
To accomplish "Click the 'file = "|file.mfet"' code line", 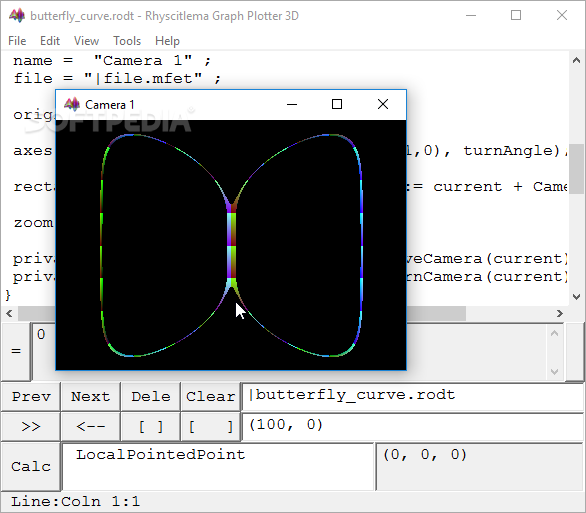I will tap(117, 78).
